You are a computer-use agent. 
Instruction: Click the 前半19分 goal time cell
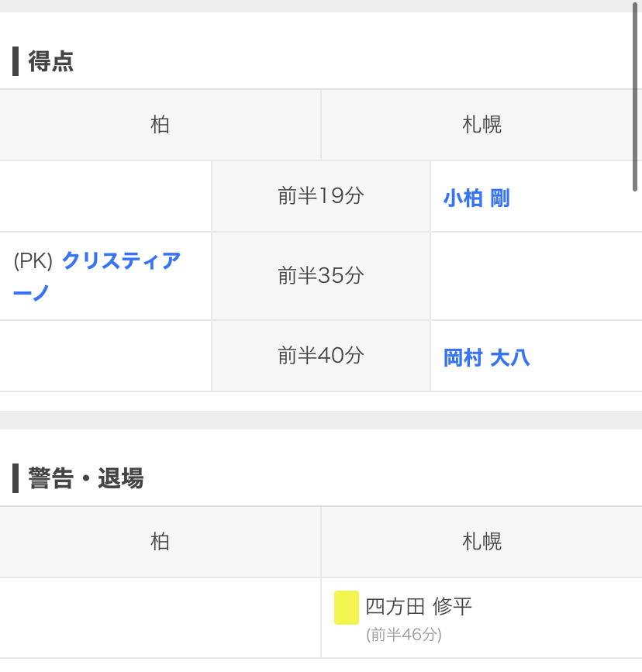click(321, 196)
